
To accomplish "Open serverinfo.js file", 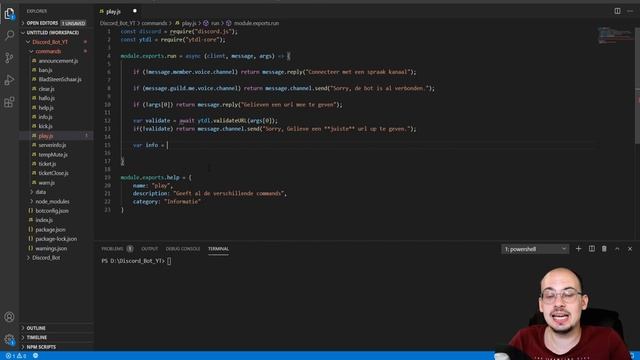I will pyautogui.click(x=52, y=145).
